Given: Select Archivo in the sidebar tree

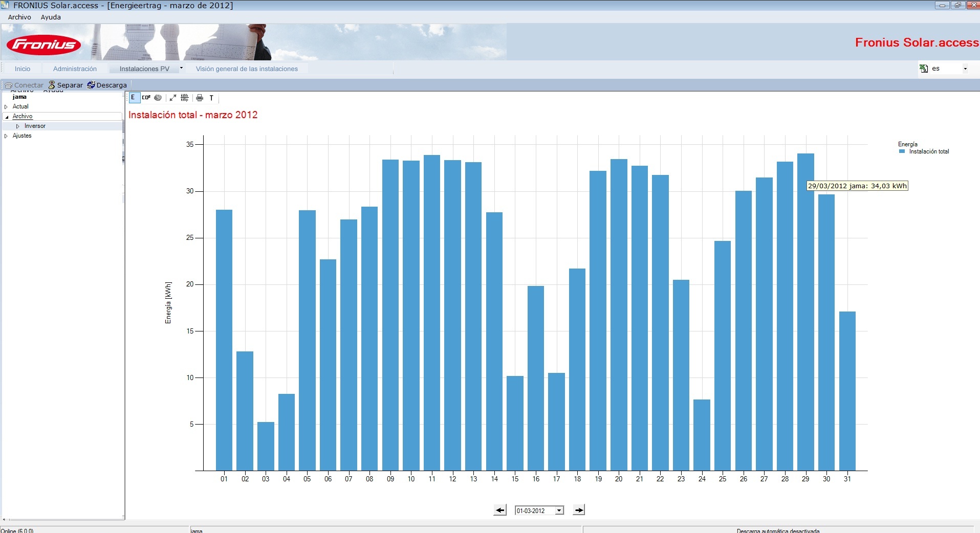Looking at the screenshot, I should pyautogui.click(x=23, y=116).
